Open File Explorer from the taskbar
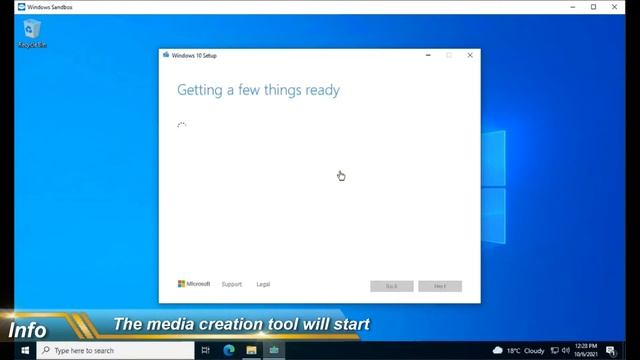640x360 pixels. click(x=251, y=350)
